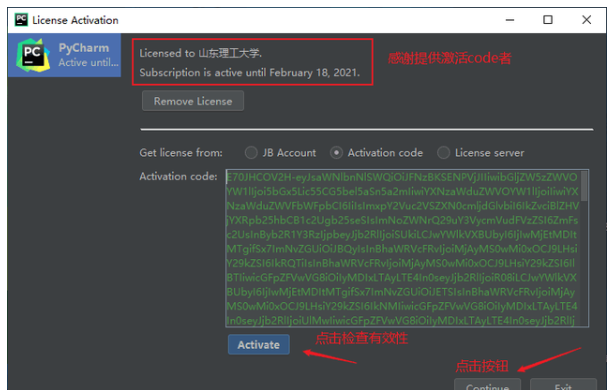
Task: Click the activation code scrollbar thumb
Action: [x=584, y=186]
